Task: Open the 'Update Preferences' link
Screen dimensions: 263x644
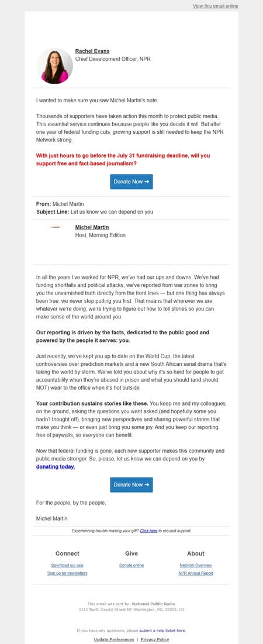Action: [114, 639]
